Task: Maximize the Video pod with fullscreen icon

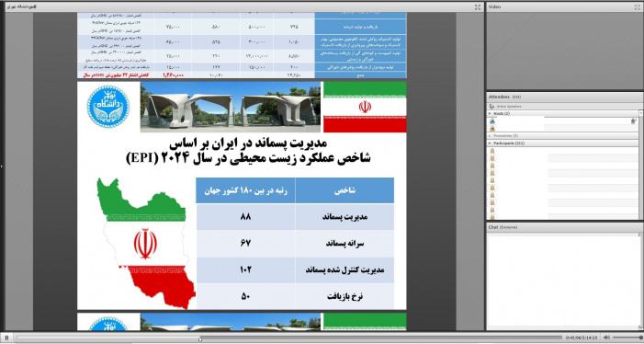Action: tap(637, 7)
